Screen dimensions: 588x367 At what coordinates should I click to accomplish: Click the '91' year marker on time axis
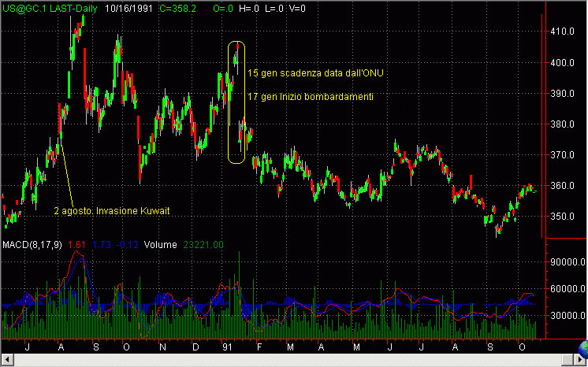pos(227,347)
